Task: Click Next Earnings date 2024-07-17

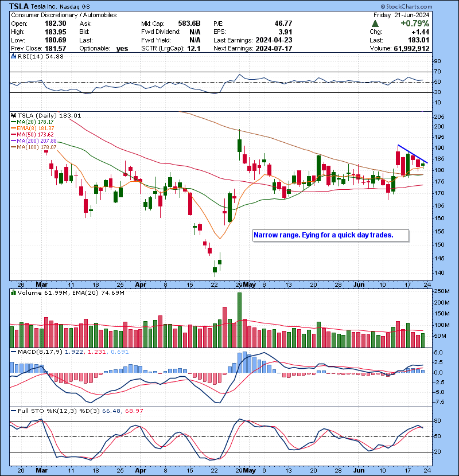Action: pos(274,49)
